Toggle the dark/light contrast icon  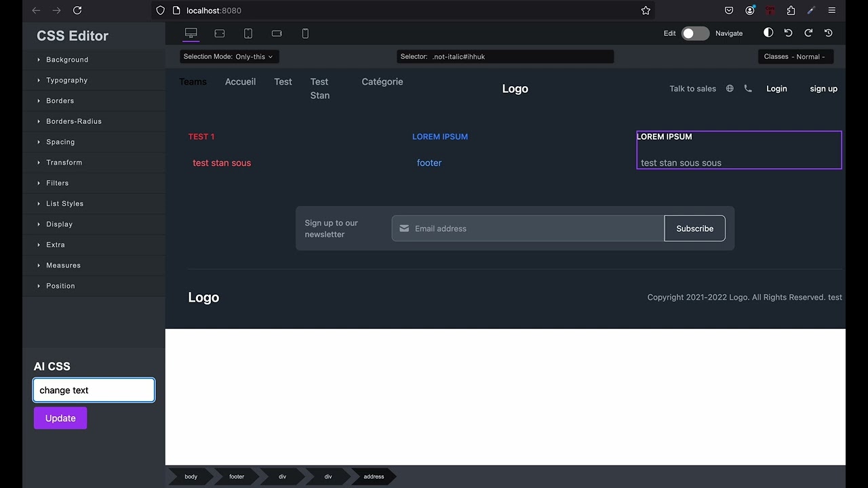coord(768,33)
